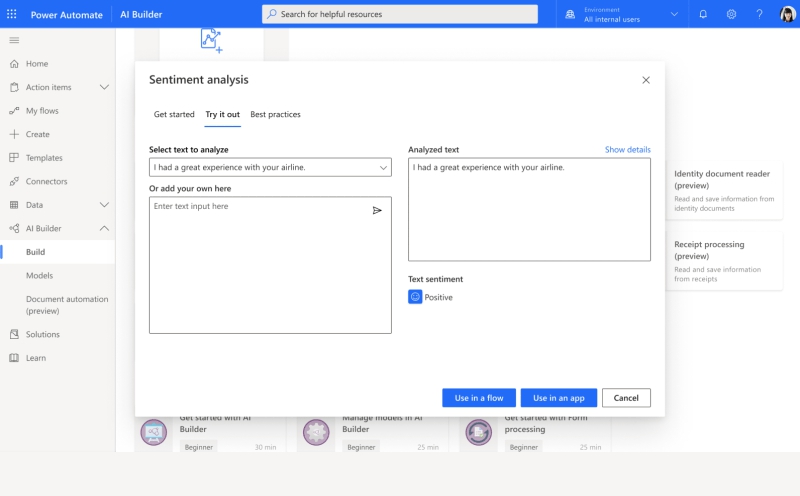Image resolution: width=800 pixels, height=496 pixels.
Task: Click the Learn book icon
Action: click(14, 358)
